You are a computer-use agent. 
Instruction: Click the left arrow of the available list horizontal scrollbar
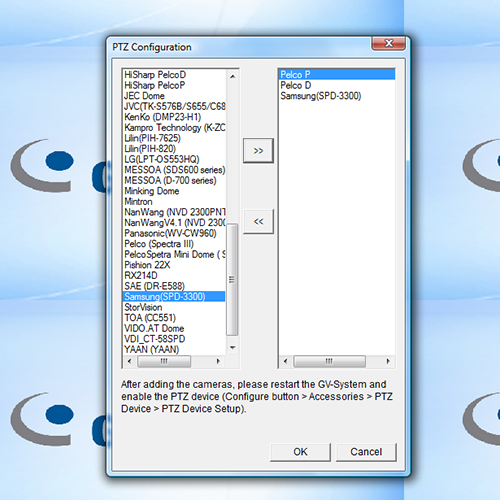(x=130, y=361)
